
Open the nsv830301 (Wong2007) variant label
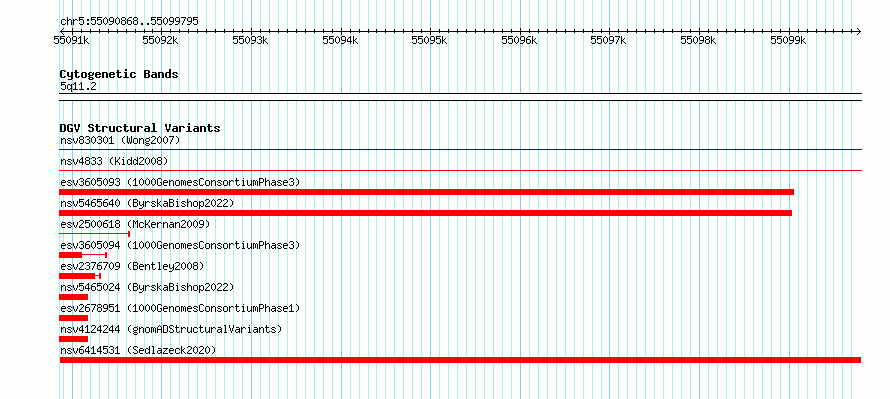point(120,140)
